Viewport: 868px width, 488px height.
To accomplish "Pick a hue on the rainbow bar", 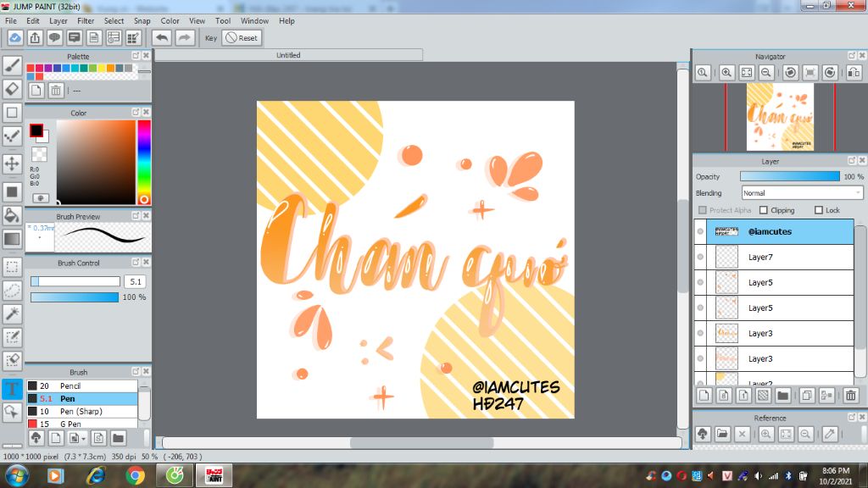I will click(144, 162).
